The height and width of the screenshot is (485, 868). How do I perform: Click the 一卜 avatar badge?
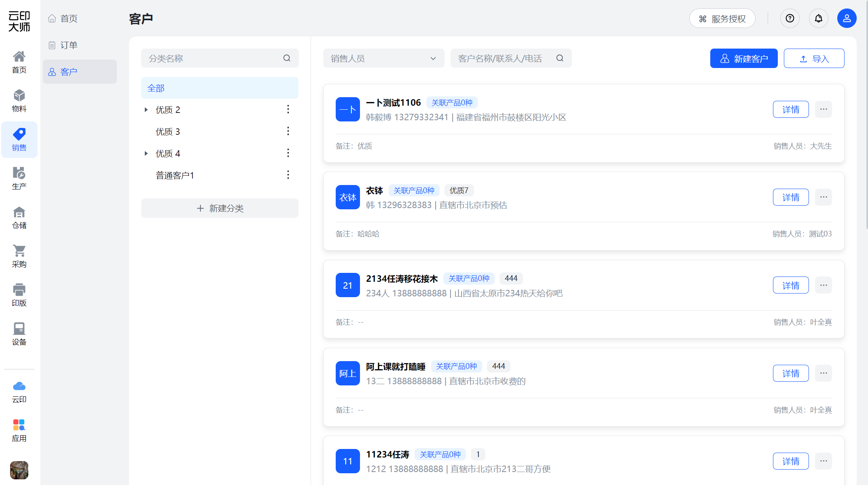click(348, 109)
